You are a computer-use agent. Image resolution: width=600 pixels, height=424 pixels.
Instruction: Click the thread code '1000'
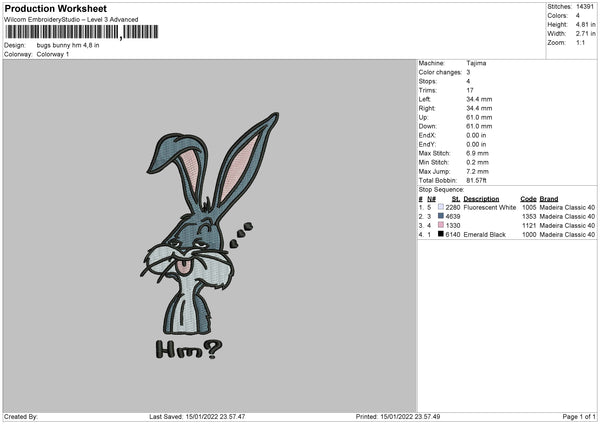(529, 235)
